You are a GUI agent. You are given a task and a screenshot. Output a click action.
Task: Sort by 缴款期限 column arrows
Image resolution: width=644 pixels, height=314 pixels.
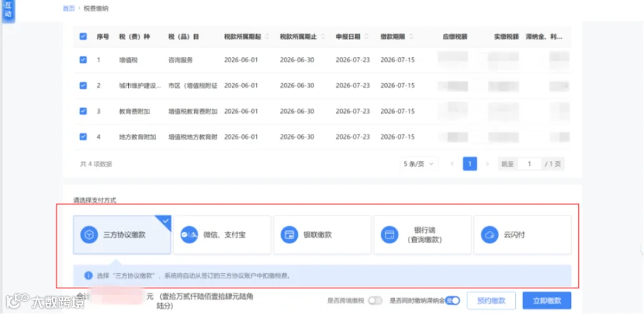click(x=411, y=36)
